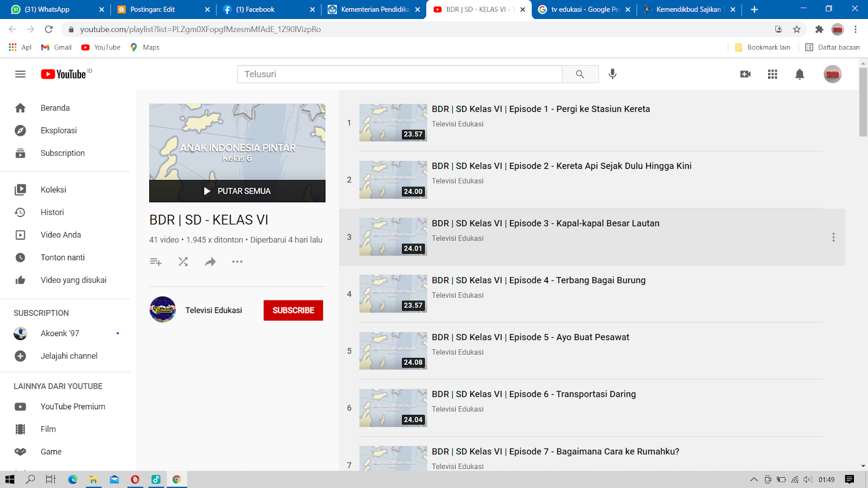
Task: Click the Telusuri search field
Action: 400,74
